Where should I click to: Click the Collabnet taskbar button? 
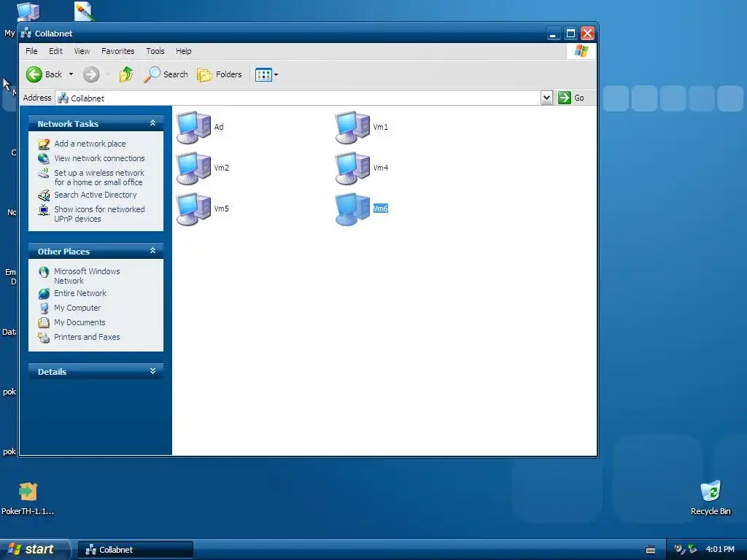(x=135, y=550)
